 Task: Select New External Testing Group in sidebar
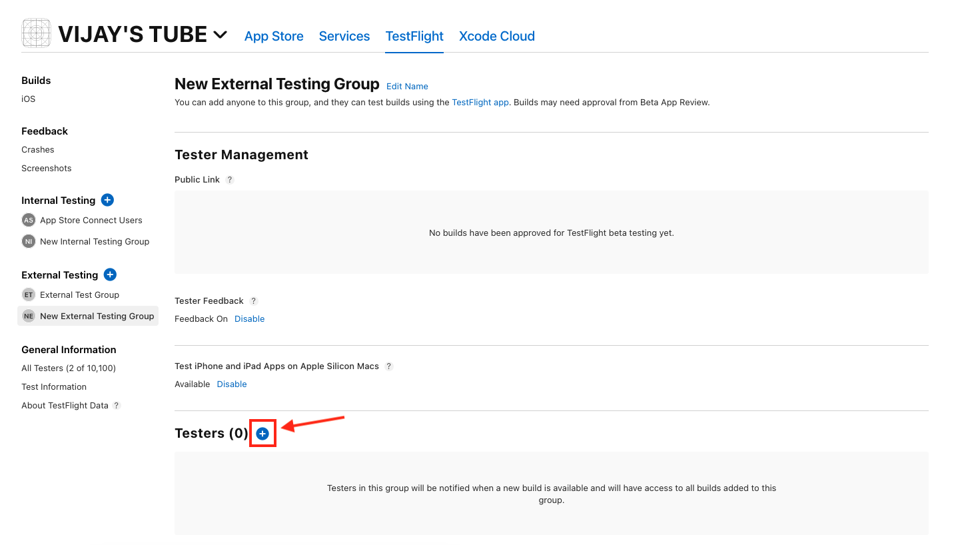pos(88,316)
